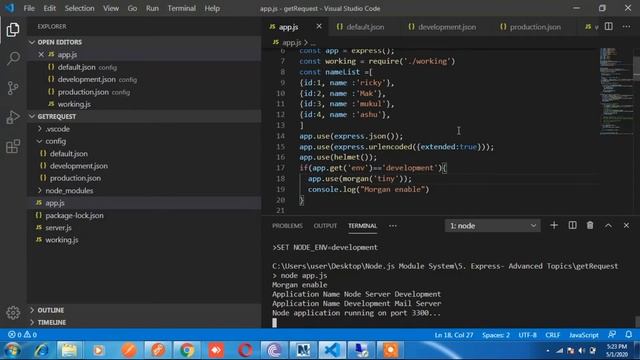Expand the node_modules folder
The height and width of the screenshot is (360, 640).
pyautogui.click(x=40, y=190)
